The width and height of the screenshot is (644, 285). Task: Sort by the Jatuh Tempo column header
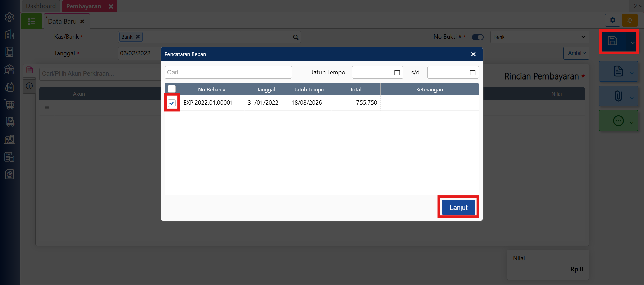pos(309,89)
